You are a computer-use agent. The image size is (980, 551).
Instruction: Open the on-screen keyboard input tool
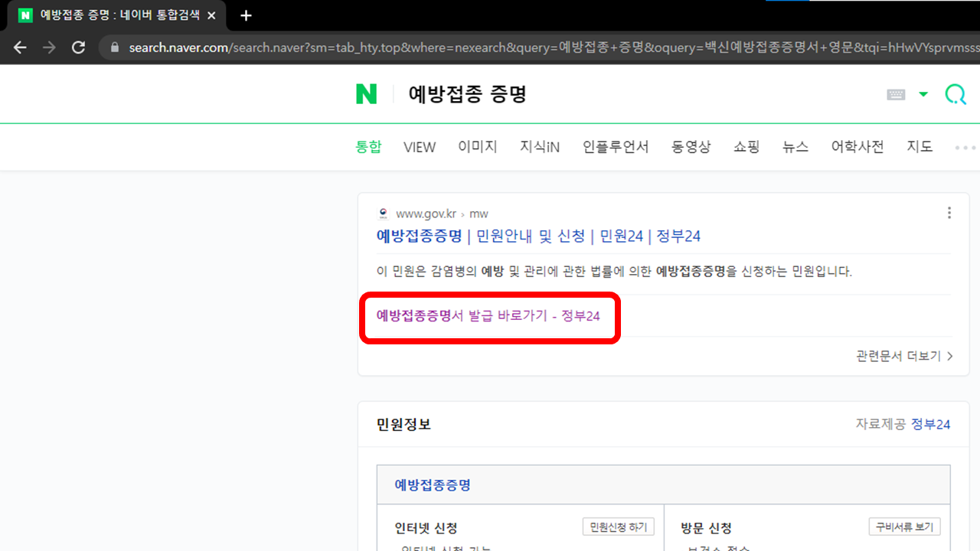(896, 94)
